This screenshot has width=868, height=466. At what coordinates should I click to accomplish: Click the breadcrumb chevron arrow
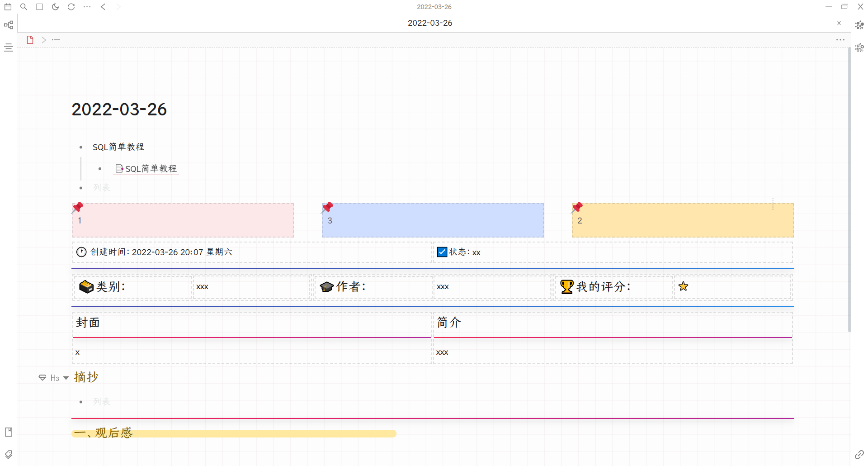coord(44,40)
